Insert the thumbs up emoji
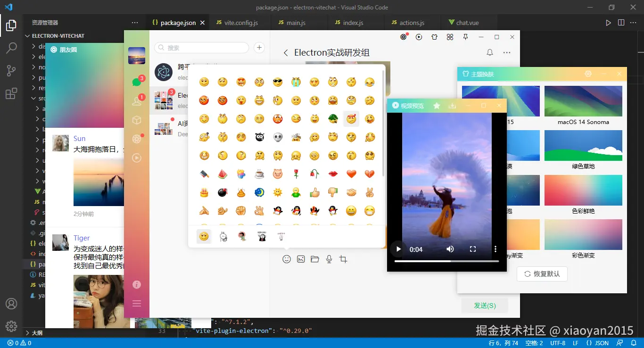This screenshot has height=348, width=644. [x=314, y=192]
